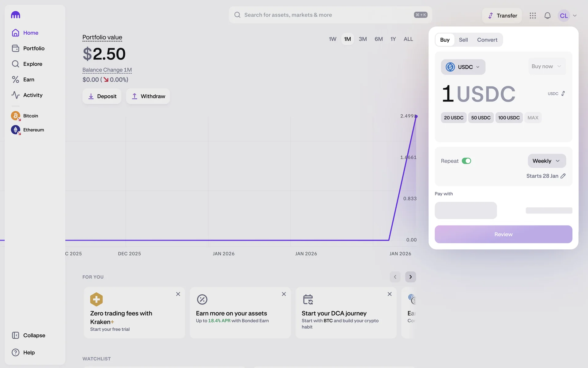Select the 50 USDC quick amount

pyautogui.click(x=481, y=118)
